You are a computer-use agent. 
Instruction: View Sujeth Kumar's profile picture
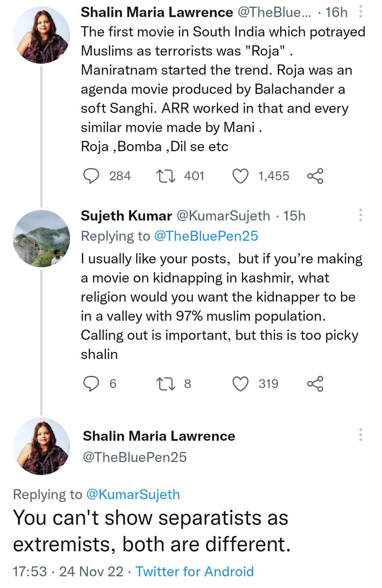coord(41,239)
